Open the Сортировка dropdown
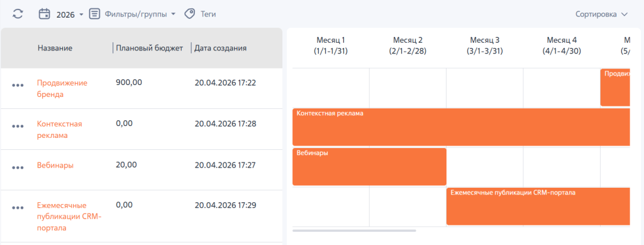Image resolution: width=644 pixels, height=245 pixels. (602, 14)
